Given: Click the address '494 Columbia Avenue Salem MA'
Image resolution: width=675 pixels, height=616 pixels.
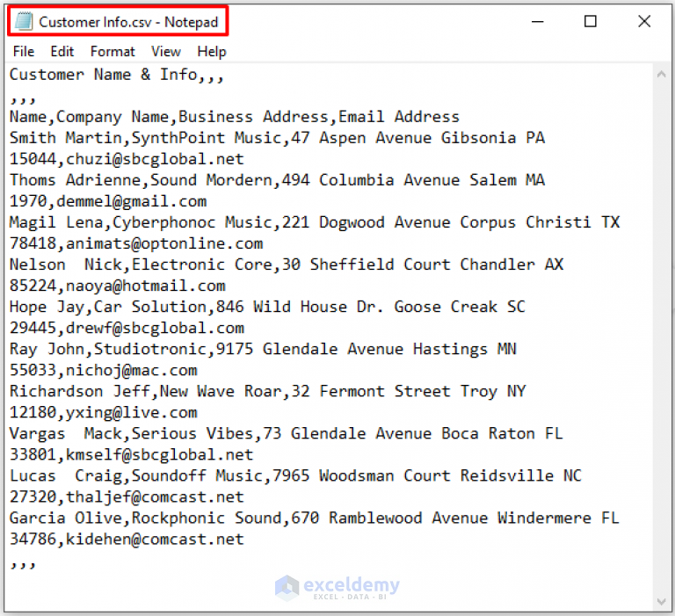Looking at the screenshot, I should [x=413, y=180].
